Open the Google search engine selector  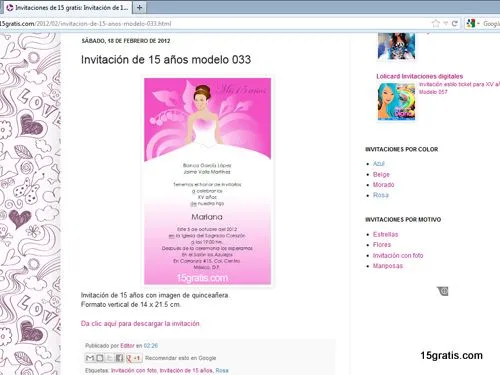pyautogui.click(x=473, y=23)
